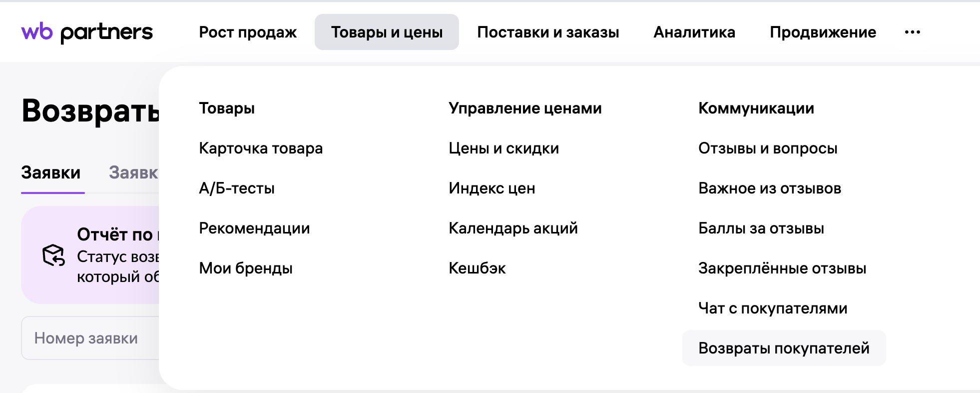This screenshot has height=393, width=980.
Task: Select Рекомендации in the menu
Action: tap(254, 228)
